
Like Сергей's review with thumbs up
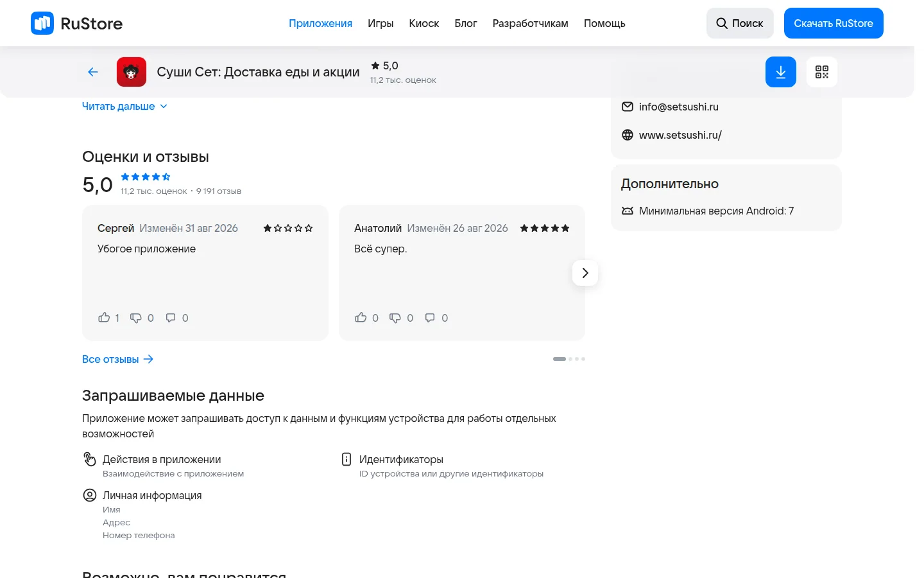pos(104,317)
